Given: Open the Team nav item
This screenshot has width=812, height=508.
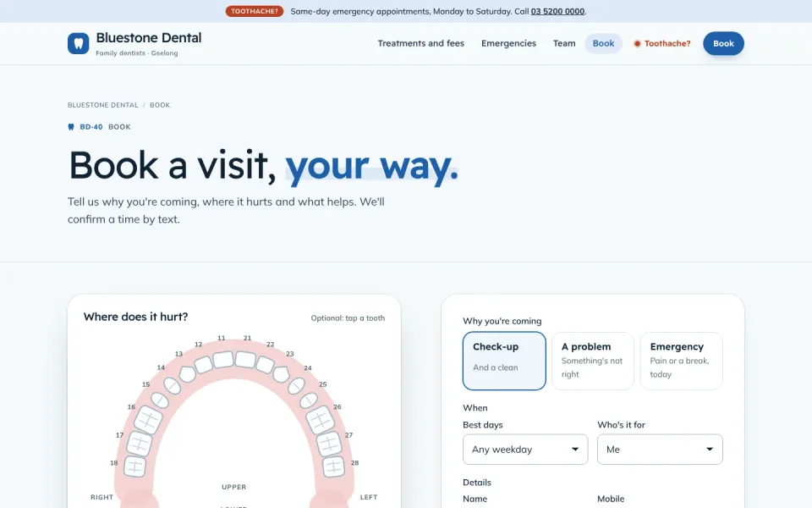Looking at the screenshot, I should pos(564,43).
